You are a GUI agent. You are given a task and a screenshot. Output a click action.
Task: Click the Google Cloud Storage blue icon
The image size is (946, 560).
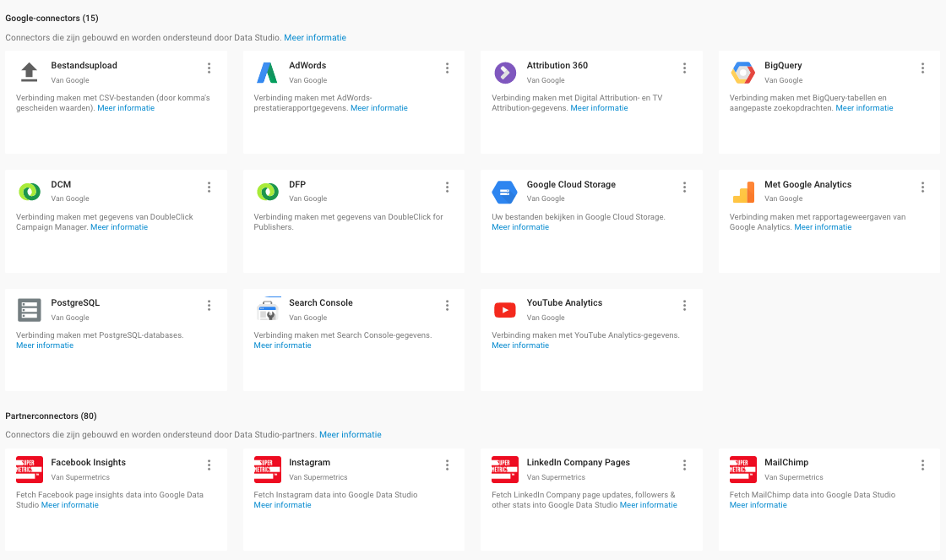click(504, 192)
